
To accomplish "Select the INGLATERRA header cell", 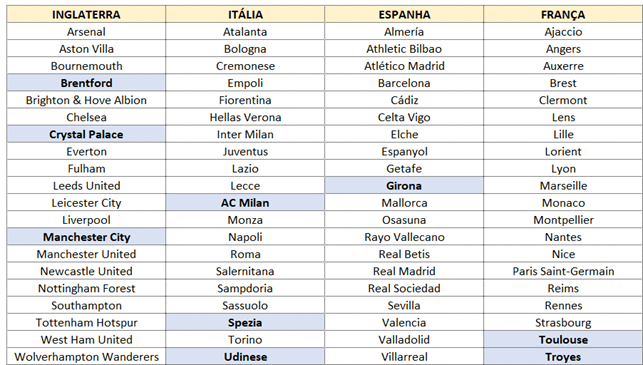I will 86,14.
